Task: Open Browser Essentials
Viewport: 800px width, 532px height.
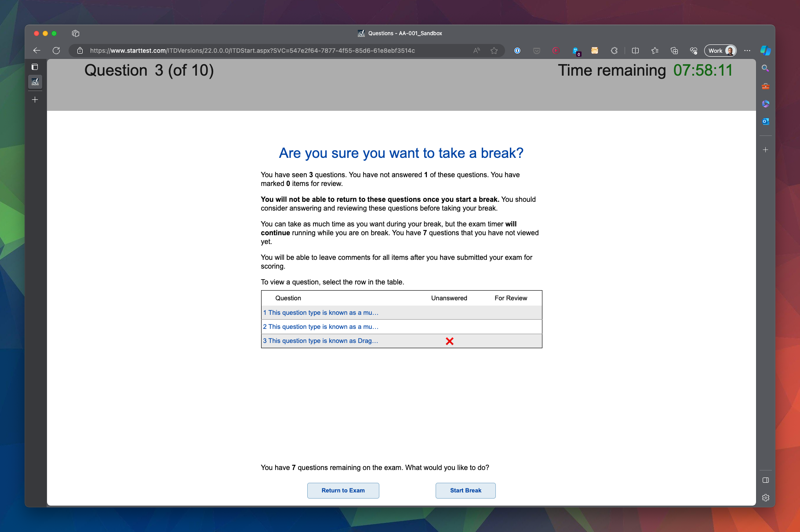Action: click(x=694, y=51)
